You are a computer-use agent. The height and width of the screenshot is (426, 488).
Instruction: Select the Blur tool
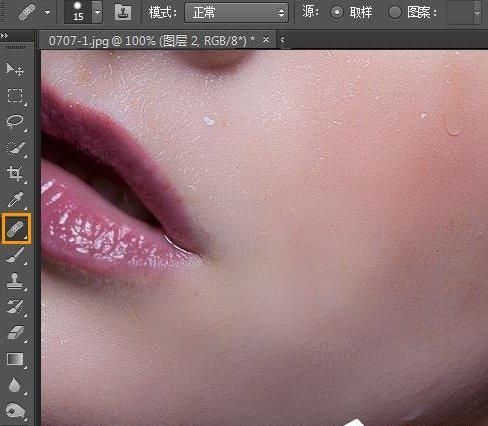pos(14,385)
